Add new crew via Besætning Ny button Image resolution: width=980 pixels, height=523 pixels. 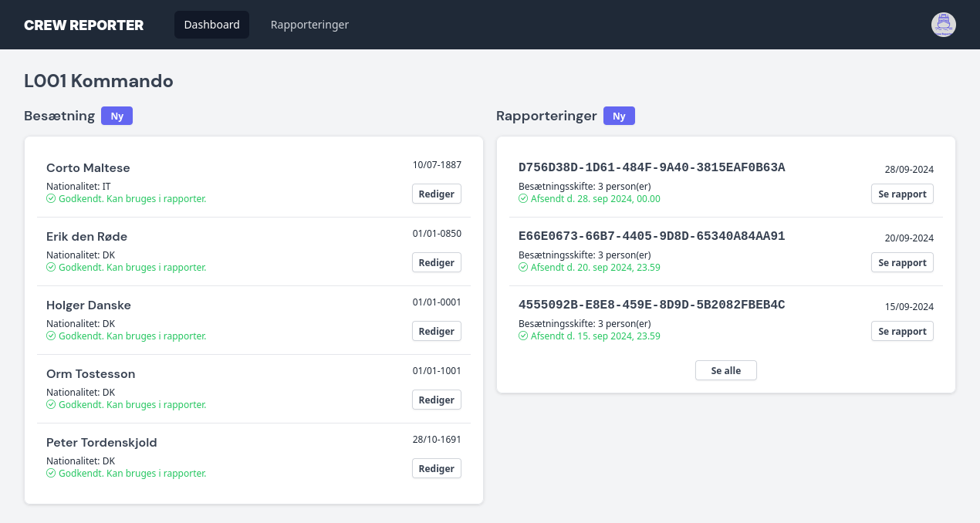pyautogui.click(x=117, y=116)
